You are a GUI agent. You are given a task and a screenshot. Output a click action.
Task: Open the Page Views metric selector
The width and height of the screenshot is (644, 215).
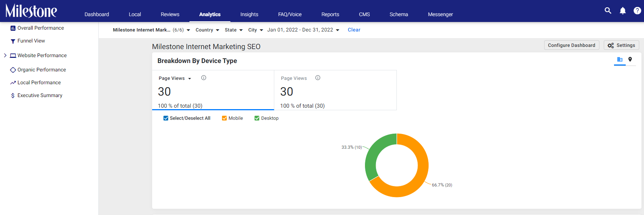pyautogui.click(x=175, y=78)
